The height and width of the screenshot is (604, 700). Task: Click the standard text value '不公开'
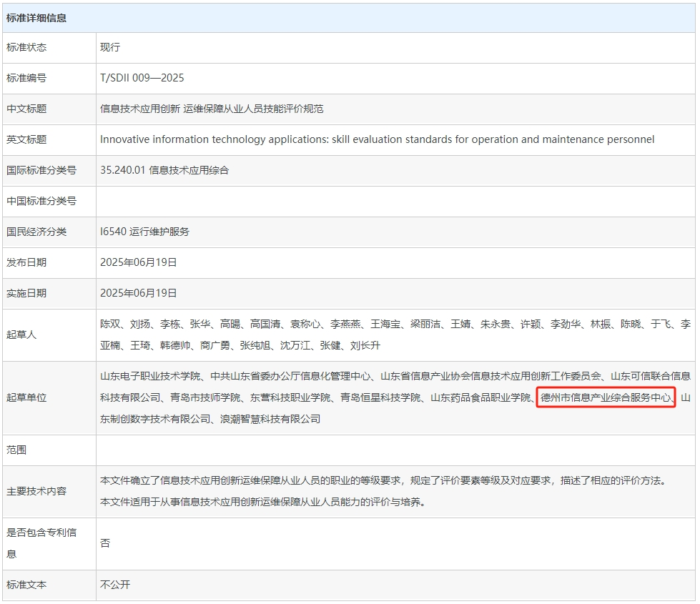pos(114,585)
